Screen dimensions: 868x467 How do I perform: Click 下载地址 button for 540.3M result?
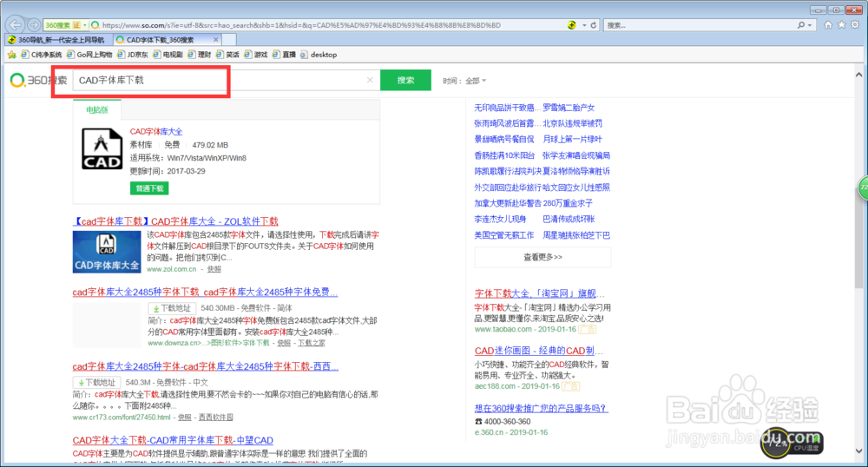(x=96, y=382)
